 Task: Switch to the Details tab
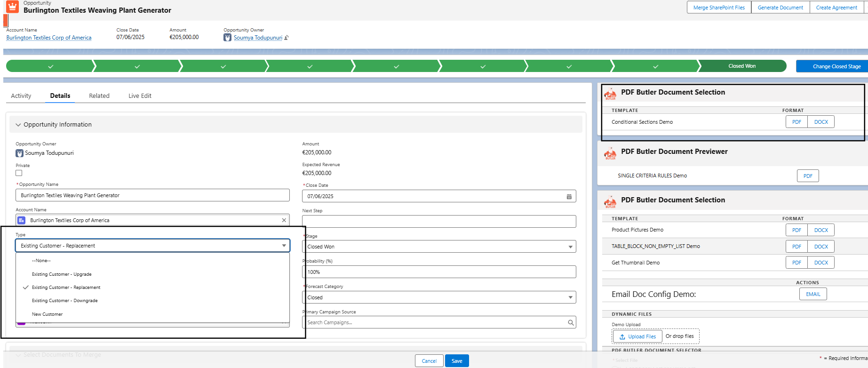click(x=60, y=96)
